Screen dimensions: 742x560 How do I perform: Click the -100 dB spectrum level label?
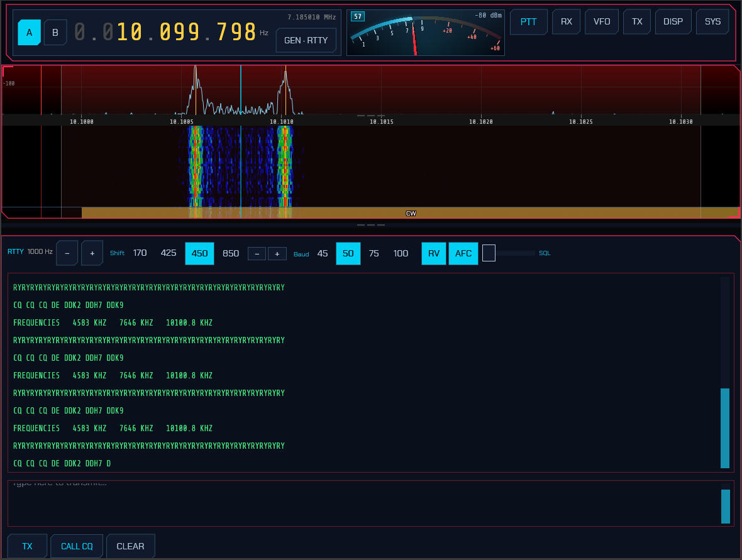[x=9, y=83]
